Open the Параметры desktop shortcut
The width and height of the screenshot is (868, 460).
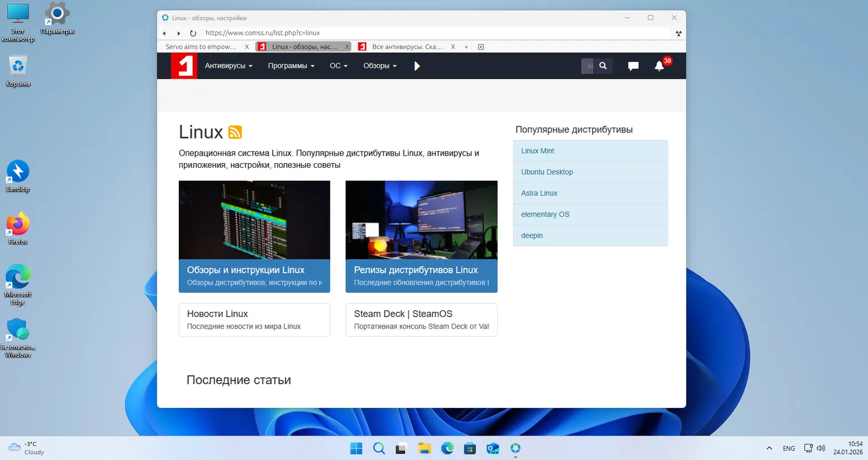pyautogui.click(x=57, y=18)
